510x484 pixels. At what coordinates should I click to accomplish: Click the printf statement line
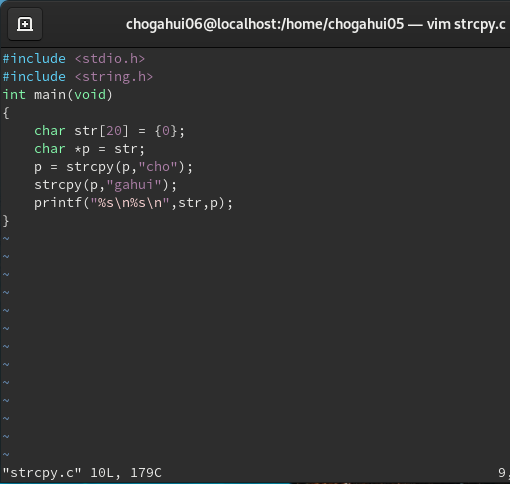(133, 203)
